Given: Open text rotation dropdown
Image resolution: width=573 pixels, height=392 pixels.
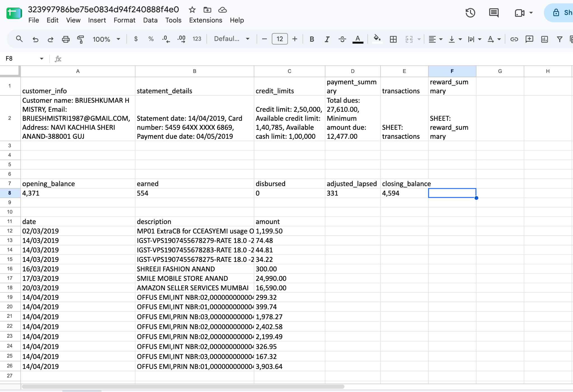Looking at the screenshot, I should click(494, 39).
